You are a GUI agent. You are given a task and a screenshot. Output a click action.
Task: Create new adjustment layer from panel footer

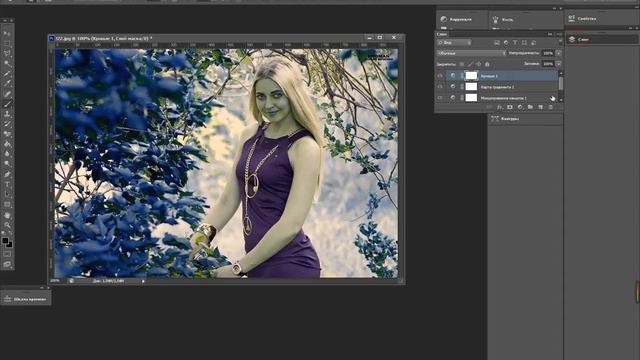point(520,107)
